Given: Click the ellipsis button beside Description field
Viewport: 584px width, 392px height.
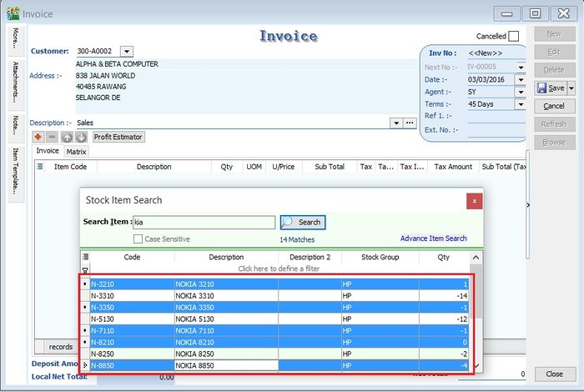Looking at the screenshot, I should 409,123.
